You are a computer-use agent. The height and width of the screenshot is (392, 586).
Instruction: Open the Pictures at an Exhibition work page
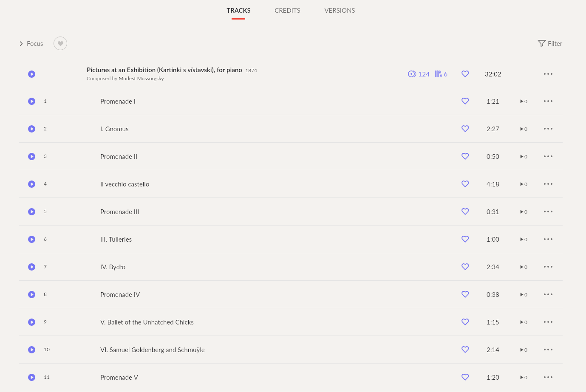coord(164,70)
